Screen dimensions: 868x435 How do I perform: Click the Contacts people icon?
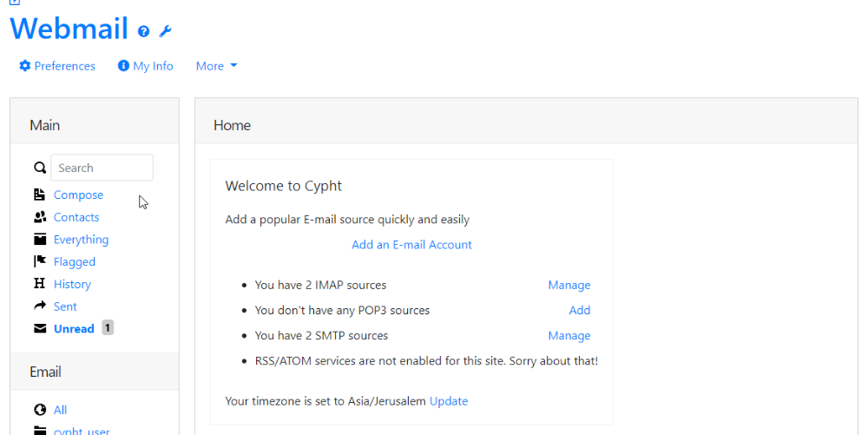[40, 217]
